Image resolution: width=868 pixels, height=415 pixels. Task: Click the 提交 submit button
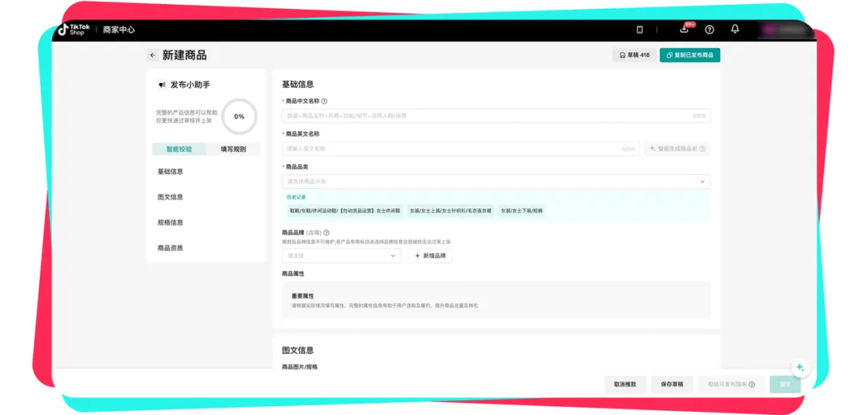pos(785,384)
